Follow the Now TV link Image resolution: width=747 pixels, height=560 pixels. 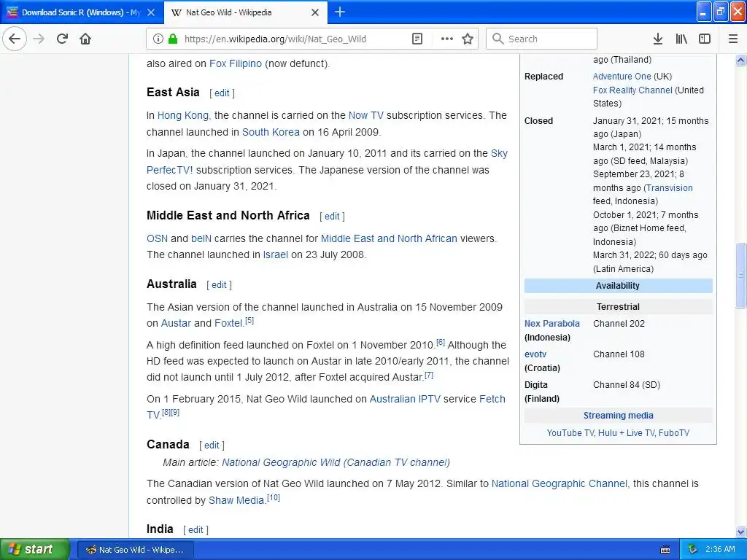[x=366, y=115]
